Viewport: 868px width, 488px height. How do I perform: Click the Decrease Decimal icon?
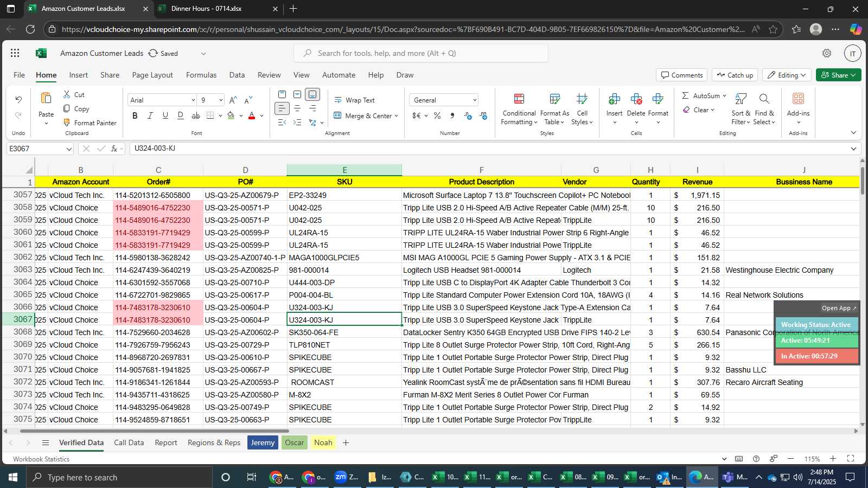(x=483, y=115)
